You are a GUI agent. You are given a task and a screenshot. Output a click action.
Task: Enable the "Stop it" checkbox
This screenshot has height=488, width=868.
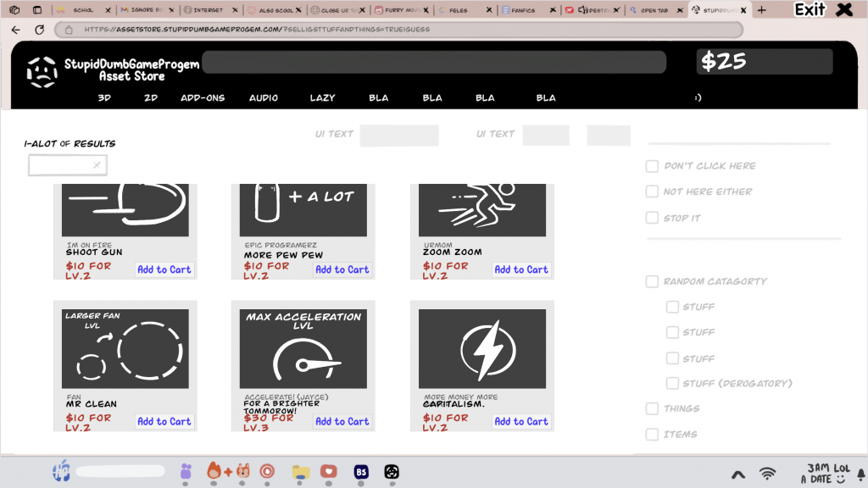click(x=652, y=218)
